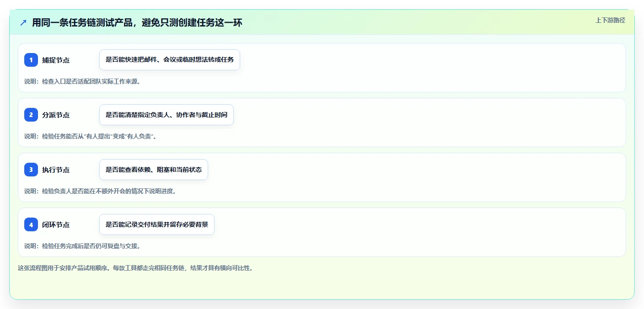Viewport: 644px width, 309px height.
Task: Click the chip 是否能清楚指定负责人、协作者与截止时间
Action: pos(166,115)
